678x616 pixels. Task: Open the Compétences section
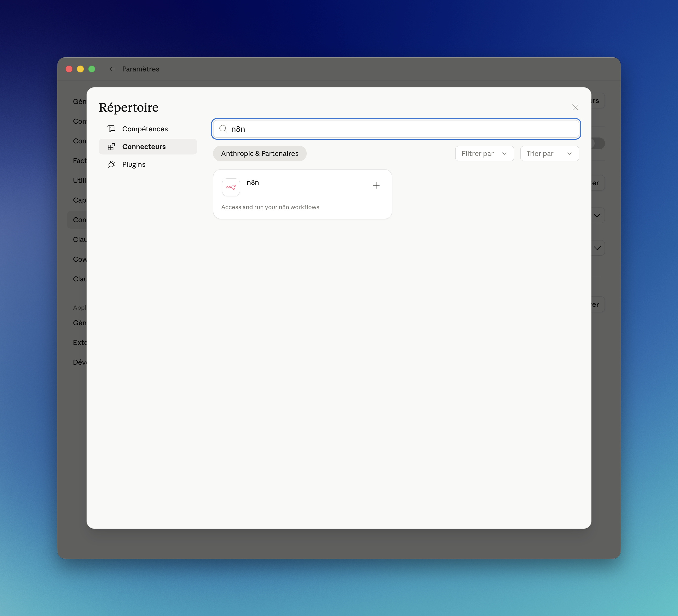[148, 129]
